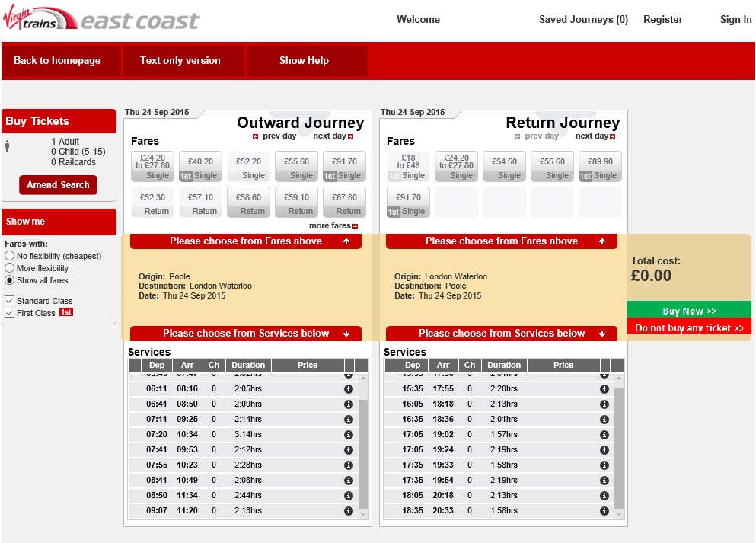Click outward Please choose from Services below
Image resolution: width=756 pixels, height=543 pixels.
[x=246, y=334]
